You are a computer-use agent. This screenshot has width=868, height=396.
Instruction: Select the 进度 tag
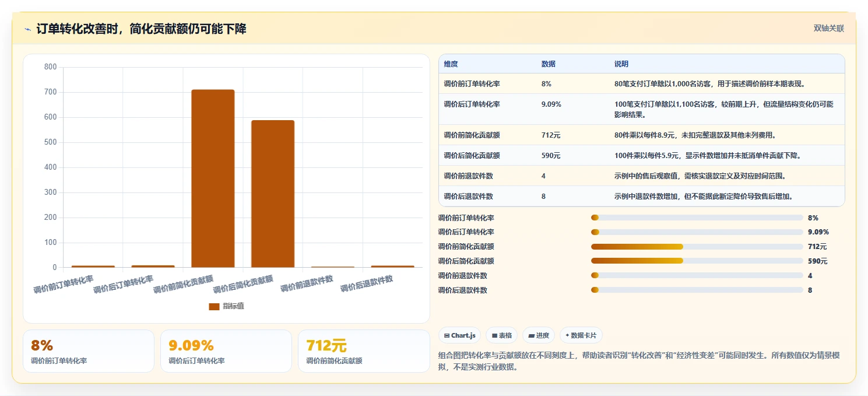click(539, 335)
